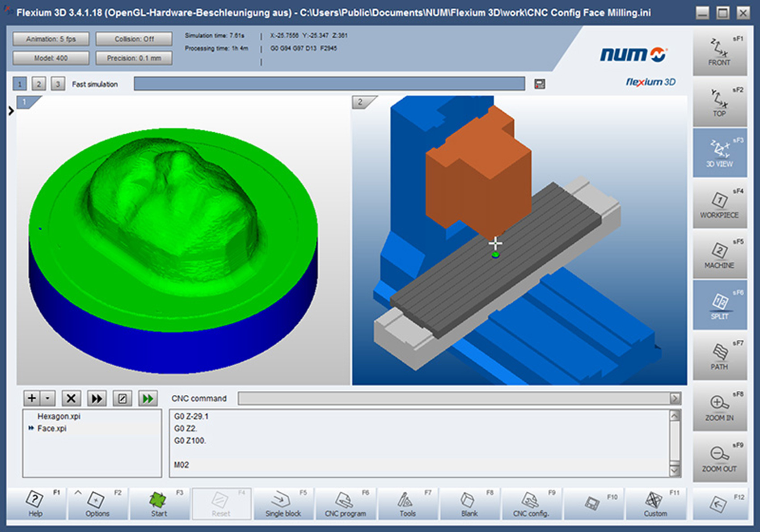
Task: Switch to viewport tab 2
Action: [360, 102]
